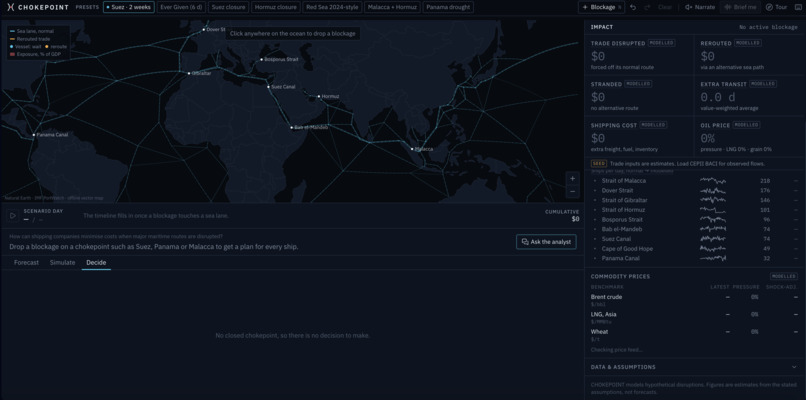Image resolution: width=806 pixels, height=400 pixels.
Task: Zoom out the map with minus
Action: click(x=572, y=191)
